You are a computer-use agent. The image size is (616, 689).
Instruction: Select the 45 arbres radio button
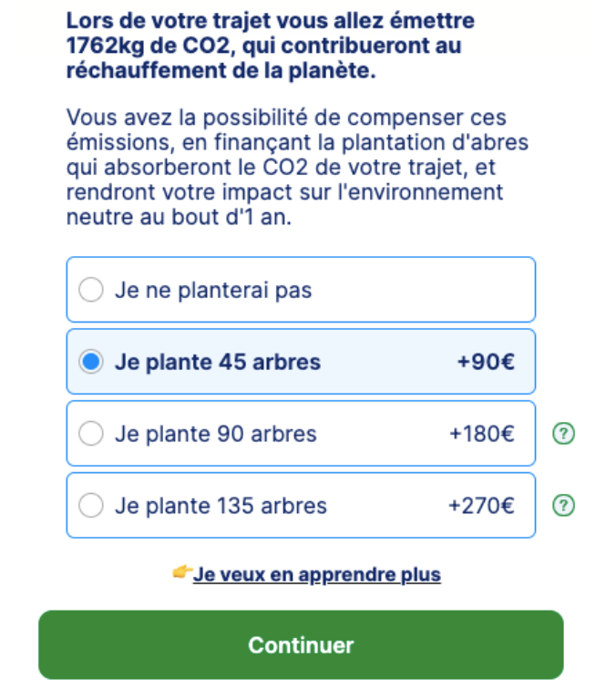click(x=91, y=362)
